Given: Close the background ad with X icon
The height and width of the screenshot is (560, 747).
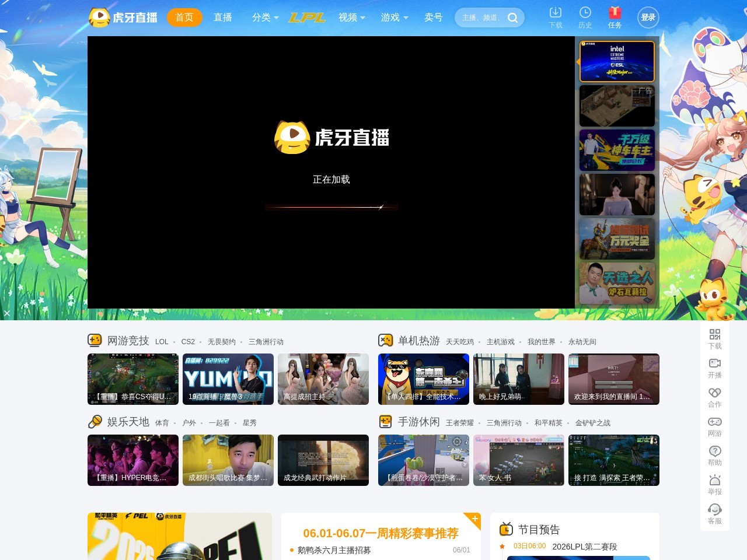Looking at the screenshot, I should tap(7, 313).
